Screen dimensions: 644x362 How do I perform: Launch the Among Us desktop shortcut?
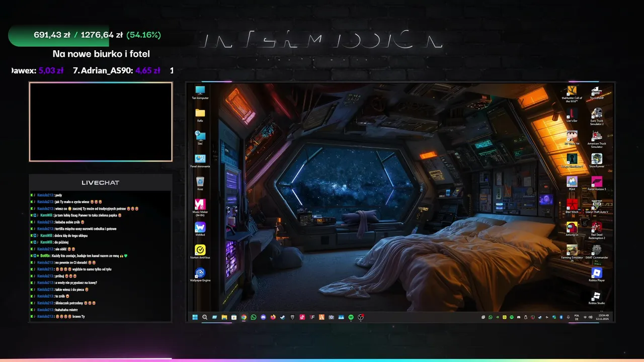click(x=572, y=229)
